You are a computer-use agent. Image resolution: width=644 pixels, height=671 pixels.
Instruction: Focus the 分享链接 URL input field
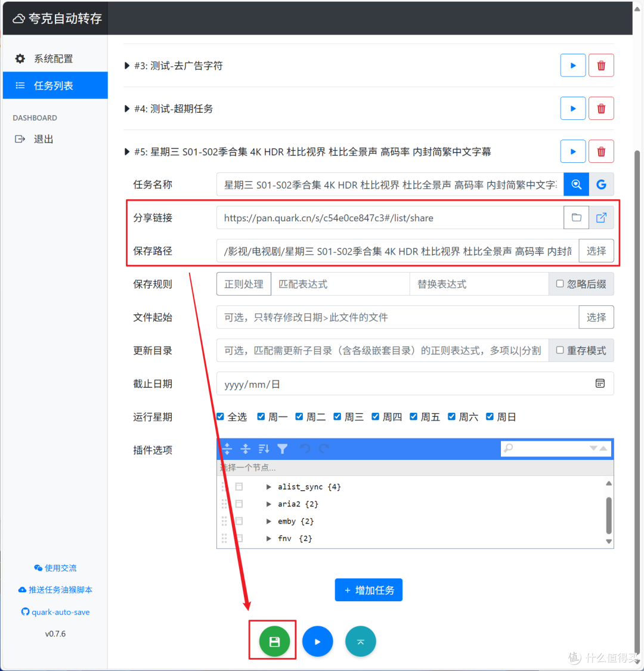point(390,218)
